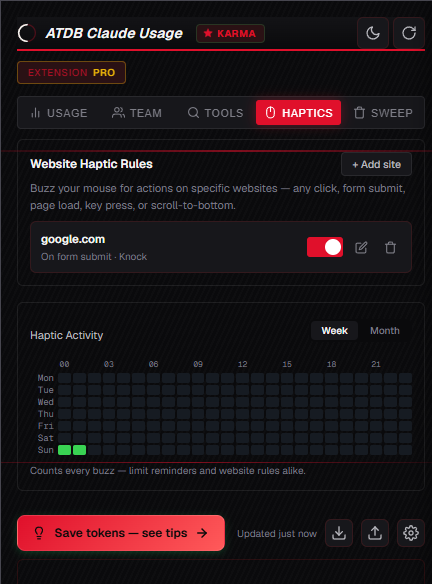
Task: Switch Haptic Activity to Month view
Action: coord(385,331)
